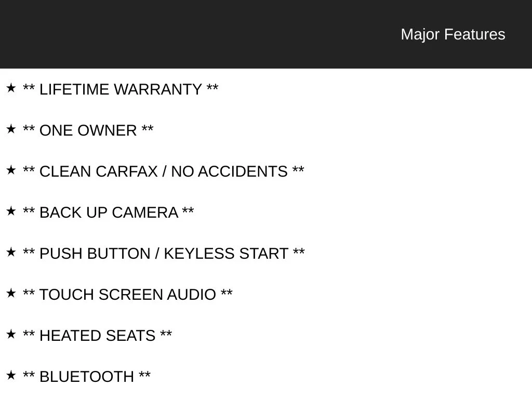Select PUSH BUTTON / KEYLESS START text

tap(164, 254)
